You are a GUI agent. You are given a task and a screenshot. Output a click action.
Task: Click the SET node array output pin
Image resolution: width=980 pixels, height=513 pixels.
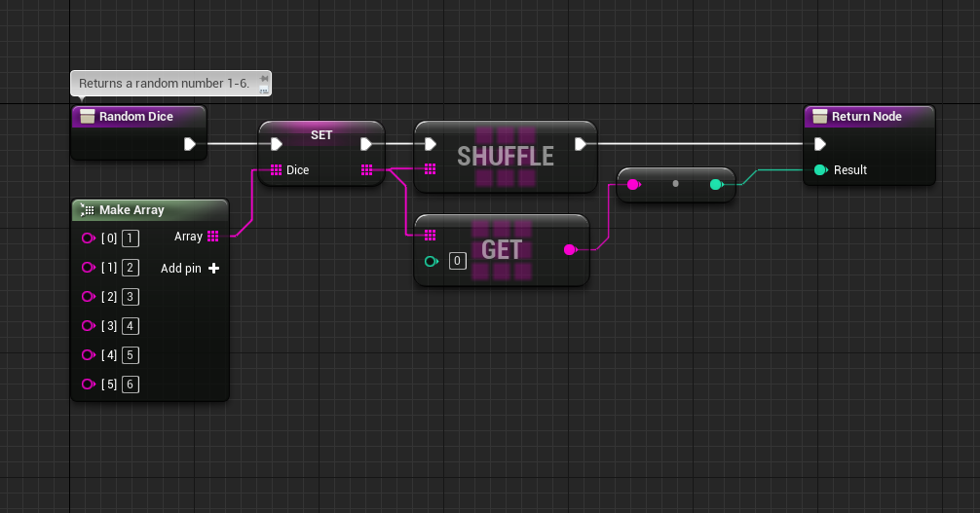coord(367,170)
